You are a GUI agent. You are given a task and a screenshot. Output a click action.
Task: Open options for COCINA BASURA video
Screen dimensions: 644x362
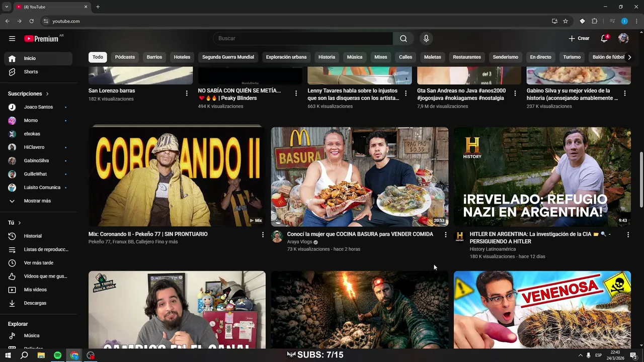445,234
